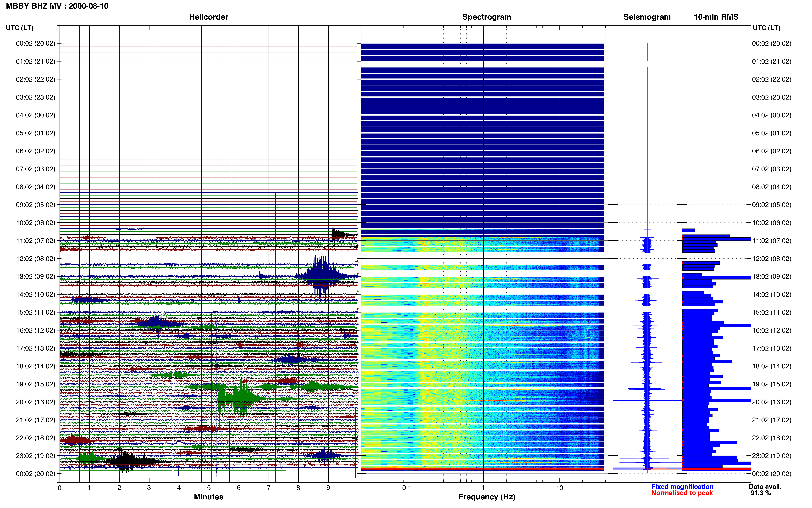This screenshot has width=812, height=508.
Task: Click the plot title 'MBBY BHZ MV : 2000-08-10'
Action: pos(57,6)
